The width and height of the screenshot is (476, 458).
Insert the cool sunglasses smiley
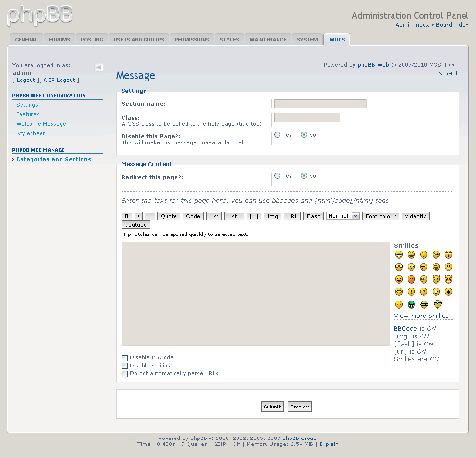[x=424, y=267]
